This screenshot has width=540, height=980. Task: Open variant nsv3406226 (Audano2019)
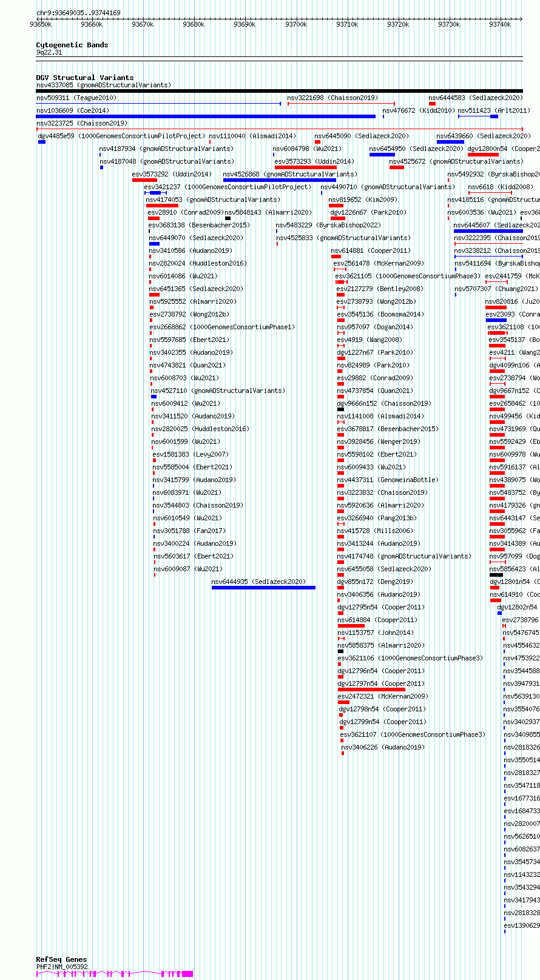point(383,747)
